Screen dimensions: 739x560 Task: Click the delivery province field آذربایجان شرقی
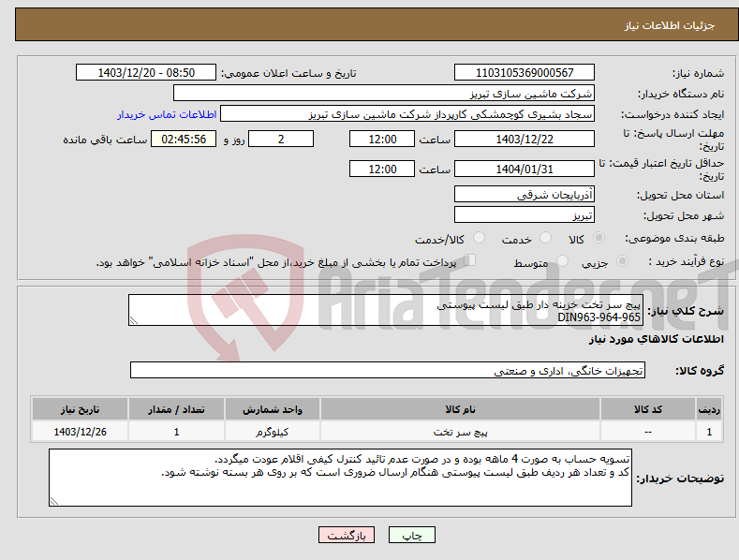[x=525, y=194]
